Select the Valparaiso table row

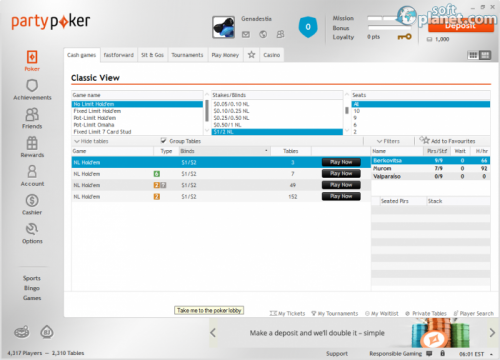click(x=430, y=176)
